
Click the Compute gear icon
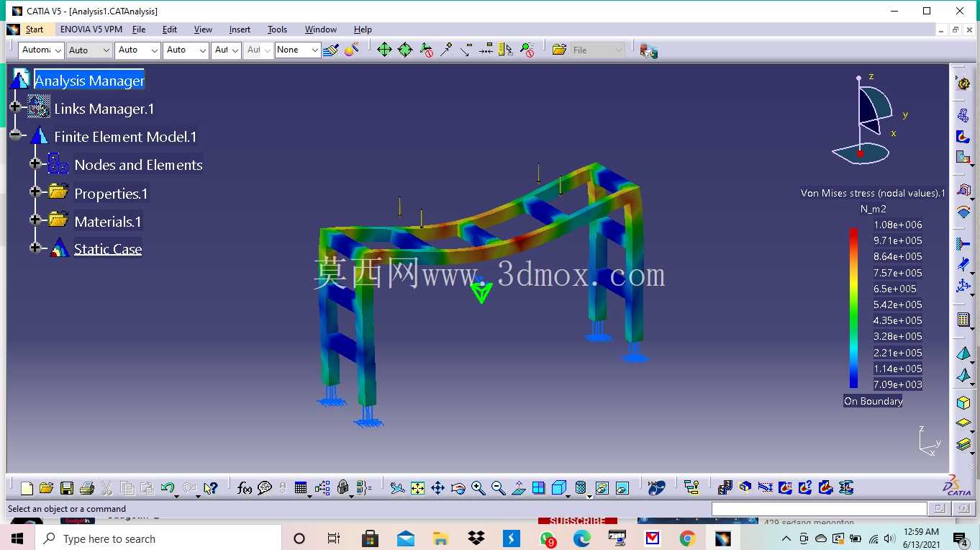[963, 84]
